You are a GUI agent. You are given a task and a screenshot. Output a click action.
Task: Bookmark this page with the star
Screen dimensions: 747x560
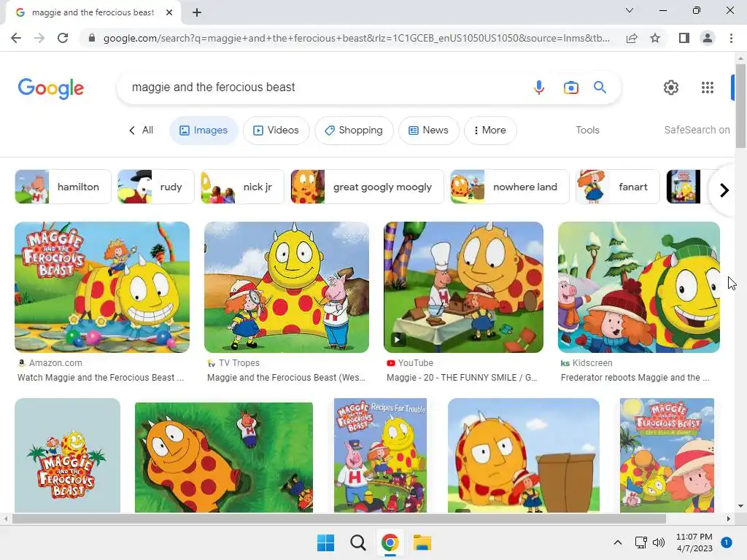655,38
